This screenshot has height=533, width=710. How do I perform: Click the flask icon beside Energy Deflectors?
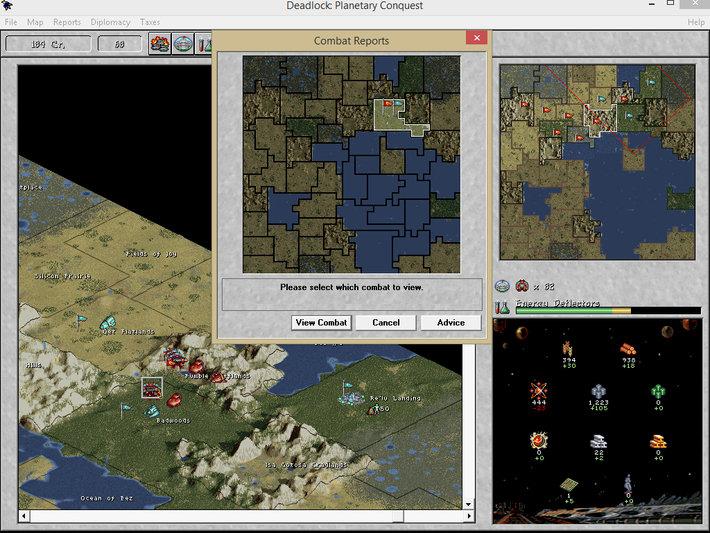click(x=502, y=307)
